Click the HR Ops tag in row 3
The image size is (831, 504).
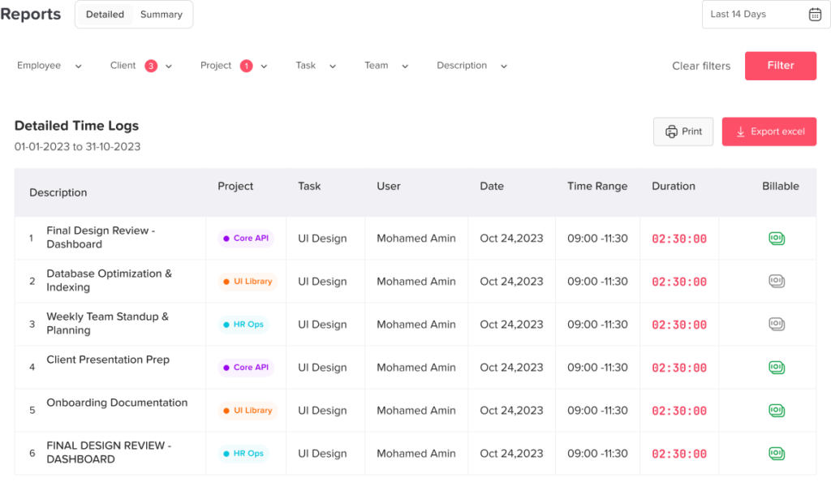point(243,325)
